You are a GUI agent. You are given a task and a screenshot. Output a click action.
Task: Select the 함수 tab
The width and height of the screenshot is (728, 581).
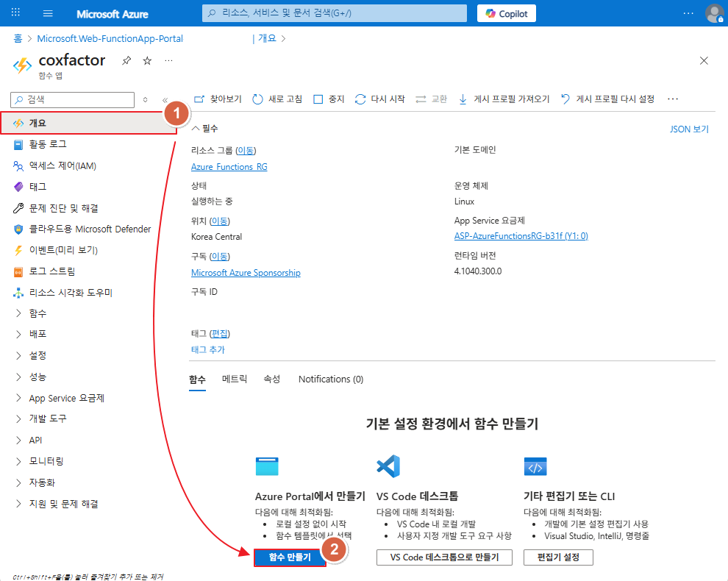pos(197,379)
